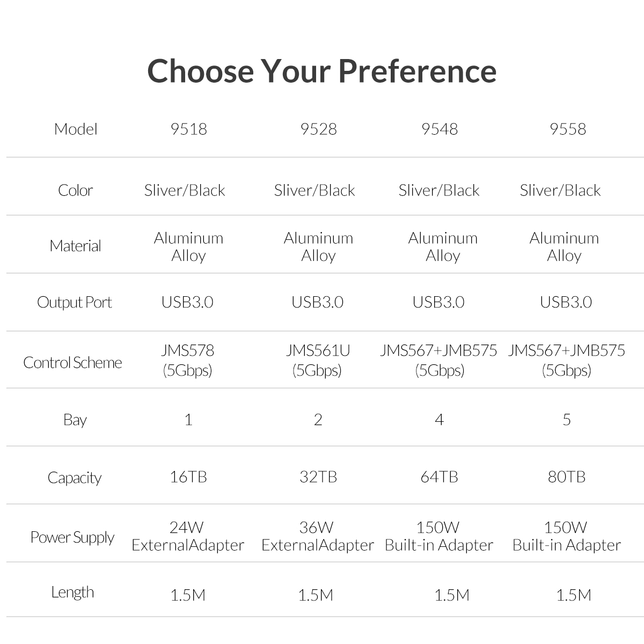644x644 pixels.
Task: Select model 9548 column header
Action: [440, 129]
